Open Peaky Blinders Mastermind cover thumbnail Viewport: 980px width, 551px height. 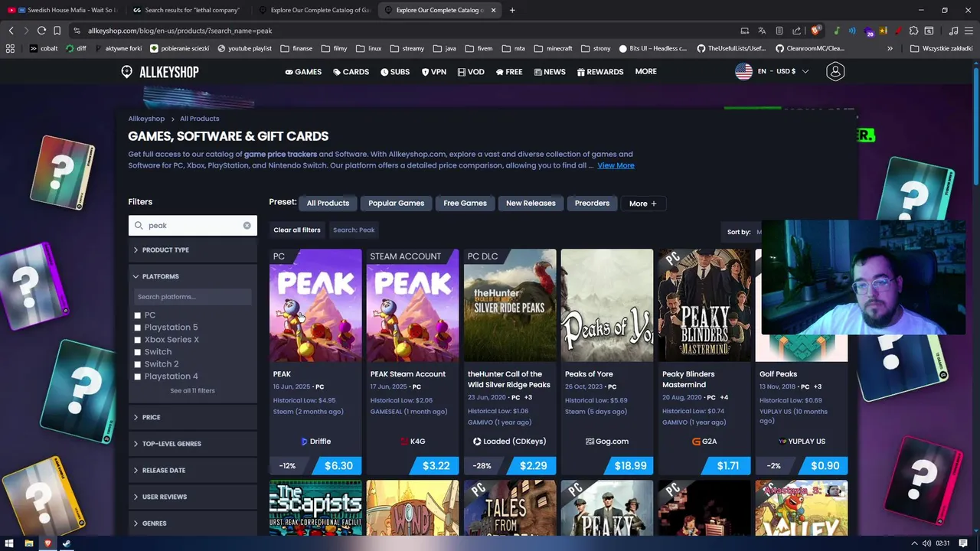pyautogui.click(x=704, y=305)
